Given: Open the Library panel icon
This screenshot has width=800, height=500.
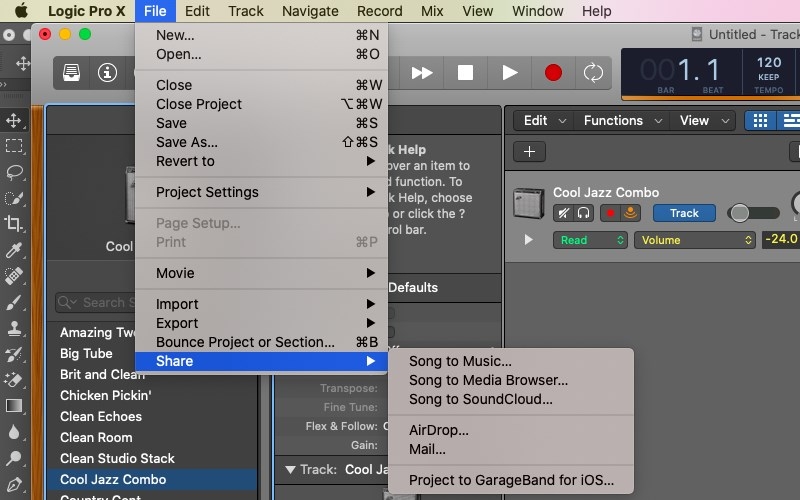Looking at the screenshot, I should (x=72, y=72).
